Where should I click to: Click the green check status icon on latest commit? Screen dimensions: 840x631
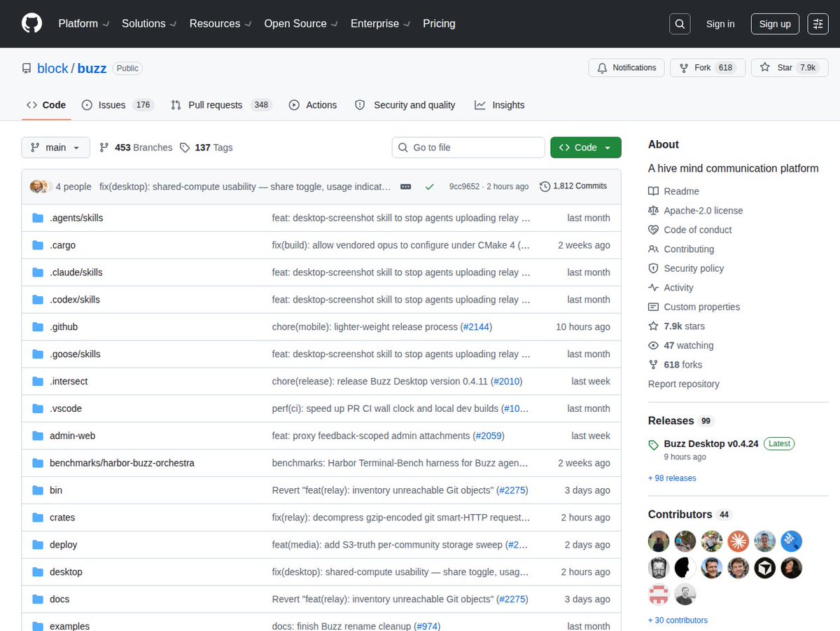coord(429,187)
